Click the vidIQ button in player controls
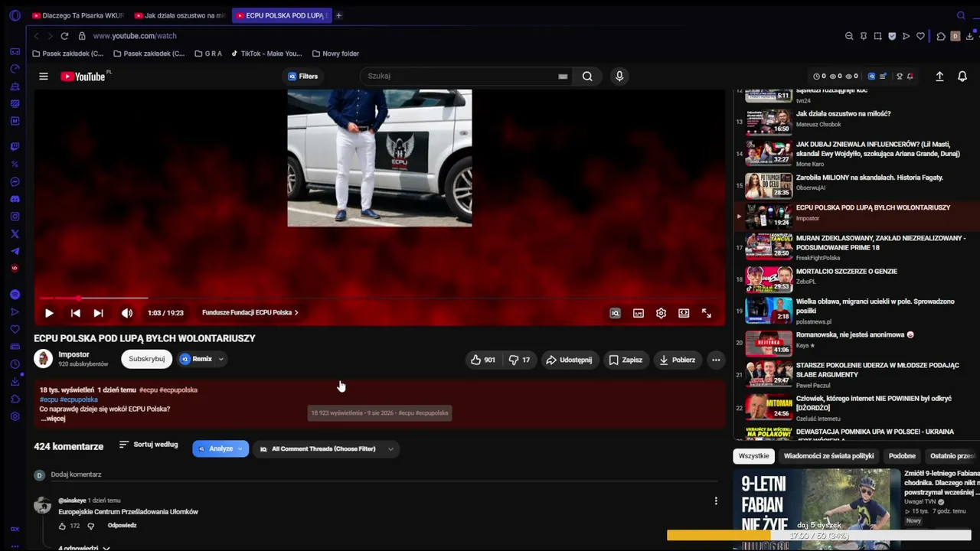The height and width of the screenshot is (551, 980). click(615, 313)
